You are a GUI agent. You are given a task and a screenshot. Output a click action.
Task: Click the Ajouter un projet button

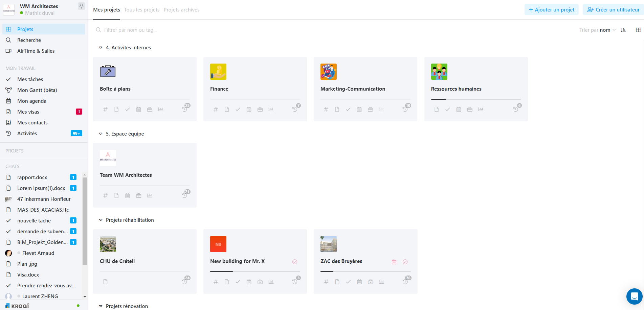(551, 9)
